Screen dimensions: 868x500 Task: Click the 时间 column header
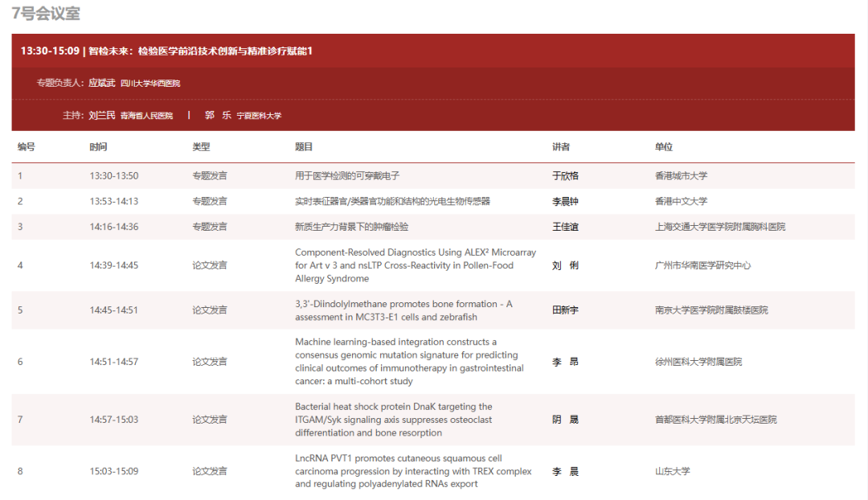[98, 147]
